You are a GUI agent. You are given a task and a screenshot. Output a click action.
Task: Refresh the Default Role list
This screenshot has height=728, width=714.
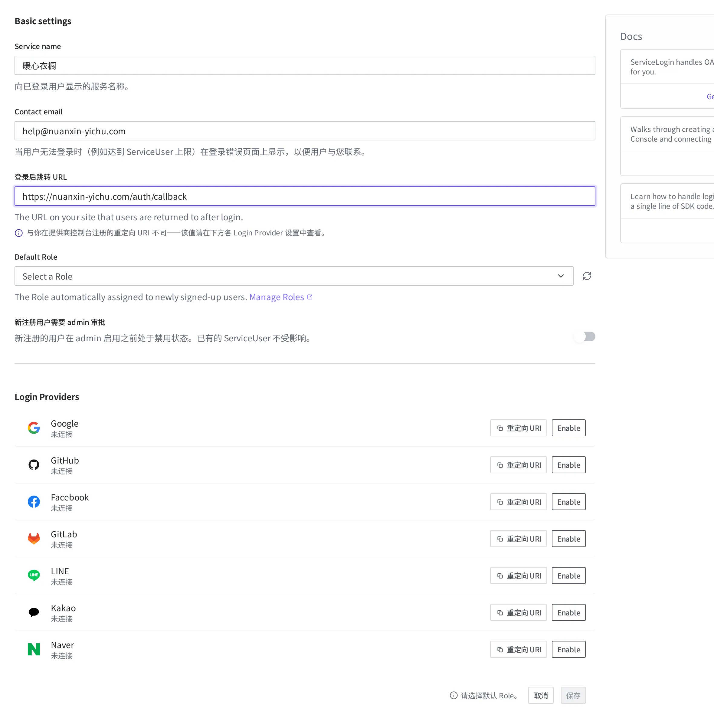pos(587,276)
